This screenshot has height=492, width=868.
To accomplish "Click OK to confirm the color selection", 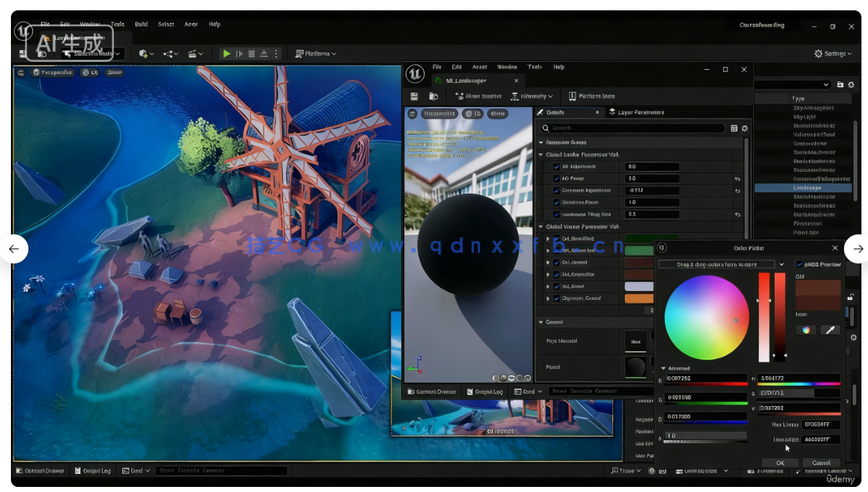I will coord(780,462).
